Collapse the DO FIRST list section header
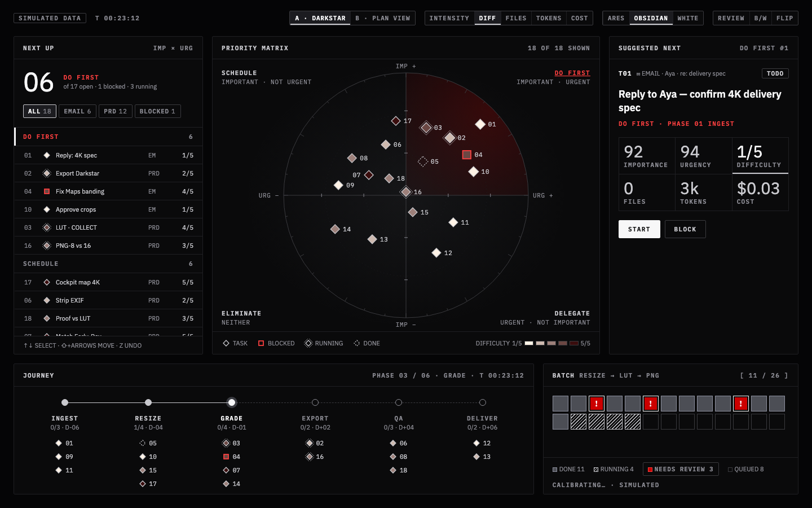Viewport: 812px width, 508px height. 108,137
